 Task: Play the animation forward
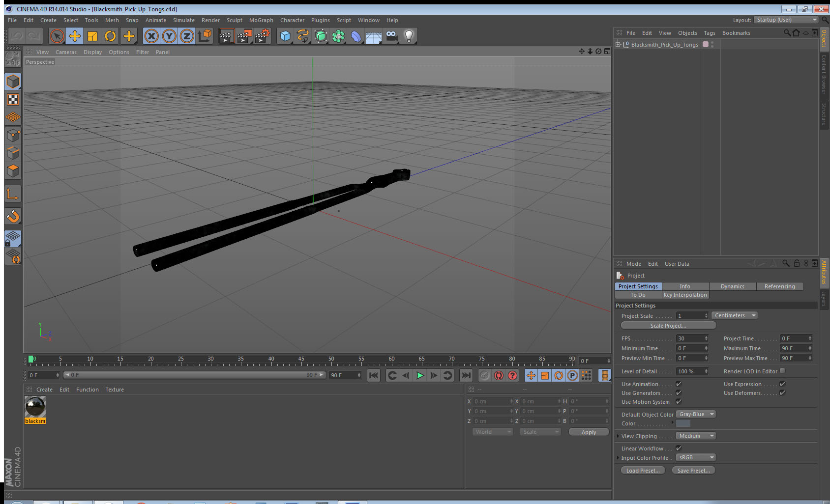(x=420, y=375)
